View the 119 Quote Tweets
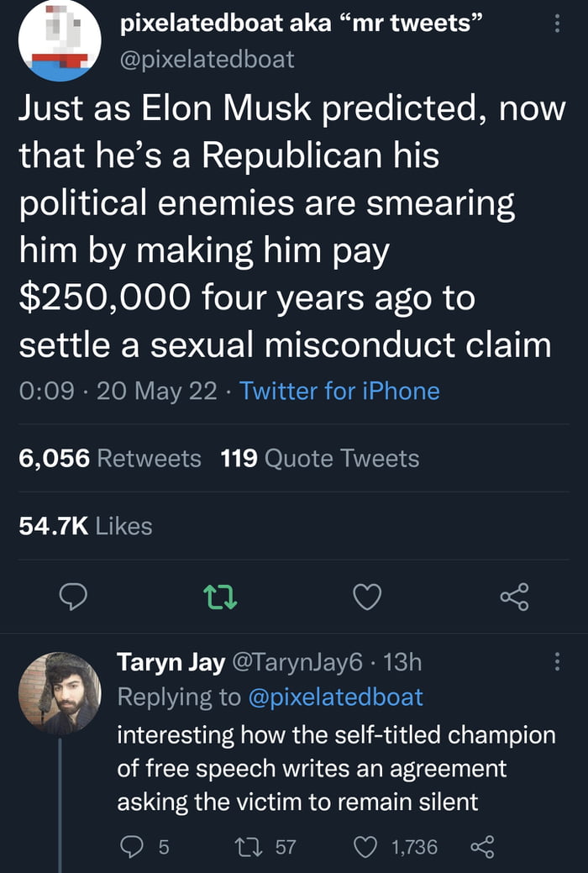The width and height of the screenshot is (588, 873). coord(320,458)
